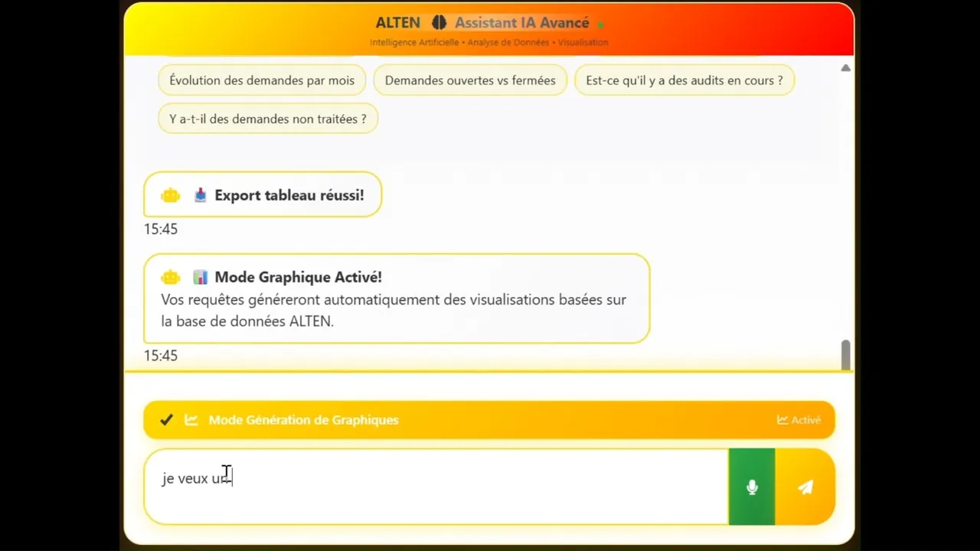Click the Export tableau réussi! message text
980x551 pixels.
[x=289, y=195]
